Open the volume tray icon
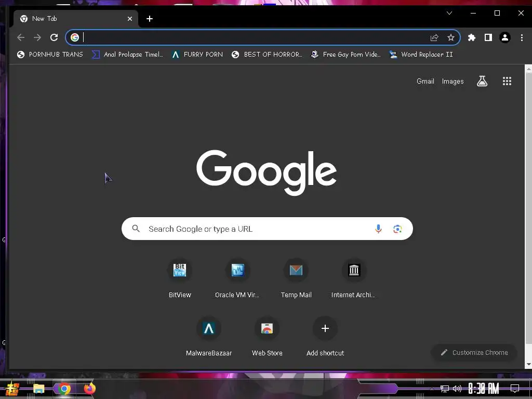This screenshot has width=532, height=399. [457, 389]
